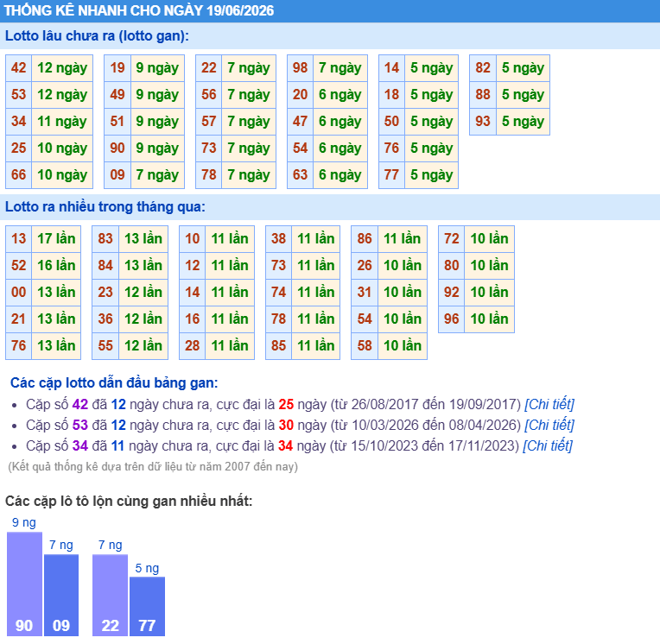Select frequent number 38 cell

coord(279,238)
